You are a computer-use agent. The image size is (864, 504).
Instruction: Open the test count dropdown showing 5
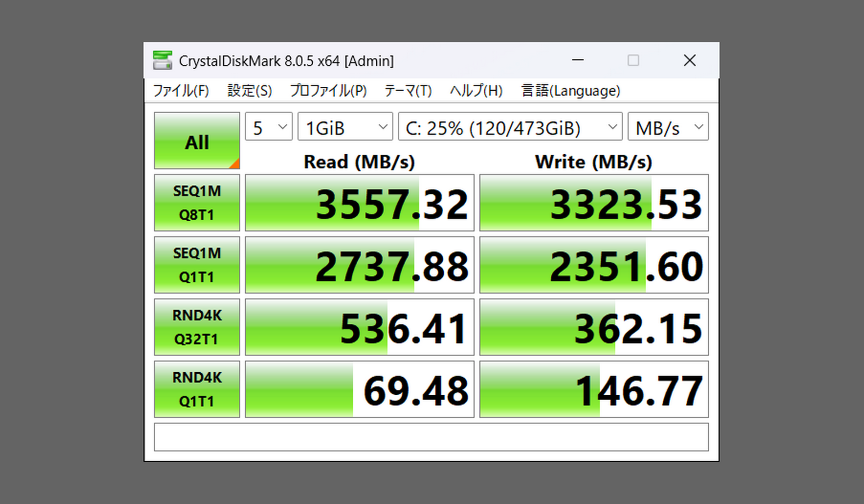(269, 127)
